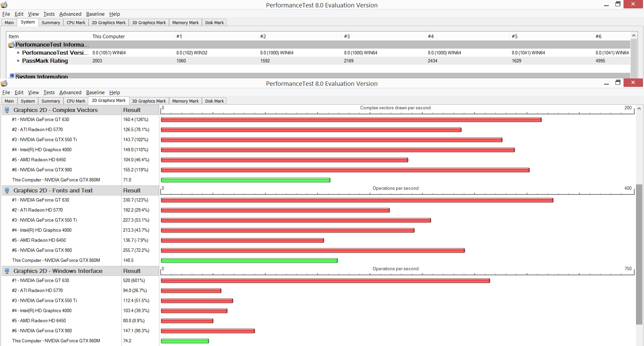Click the Windows Interface monitor icon
Screen dimensions: 644x346
[x=7, y=271]
